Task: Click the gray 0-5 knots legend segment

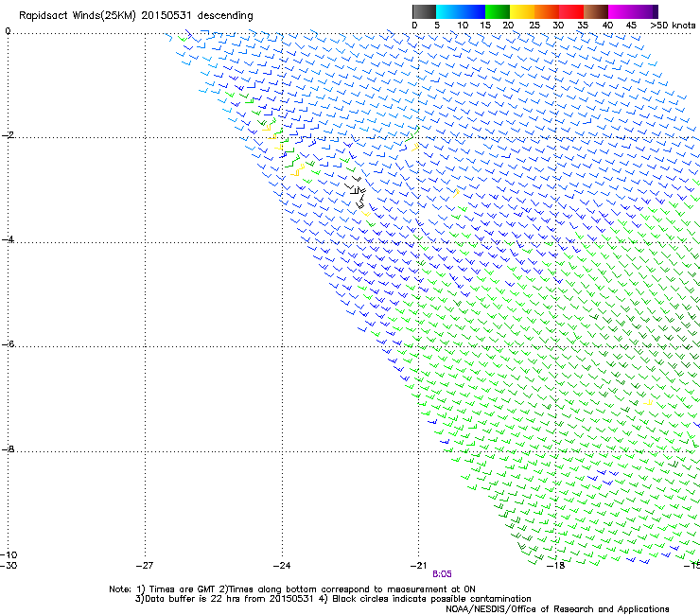Action: click(x=424, y=11)
